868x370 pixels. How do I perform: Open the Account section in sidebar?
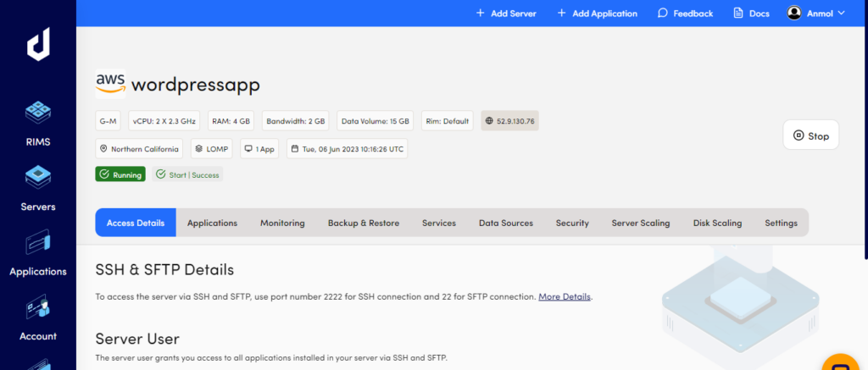coord(38,318)
